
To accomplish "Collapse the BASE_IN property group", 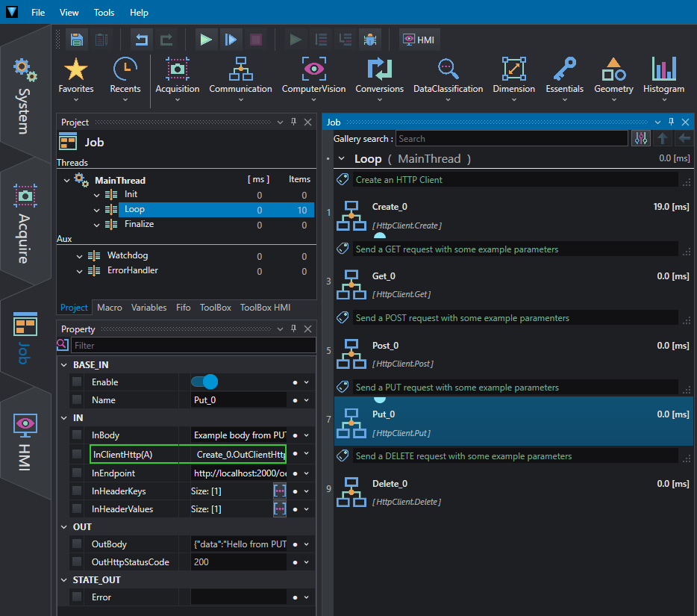I will pyautogui.click(x=64, y=364).
